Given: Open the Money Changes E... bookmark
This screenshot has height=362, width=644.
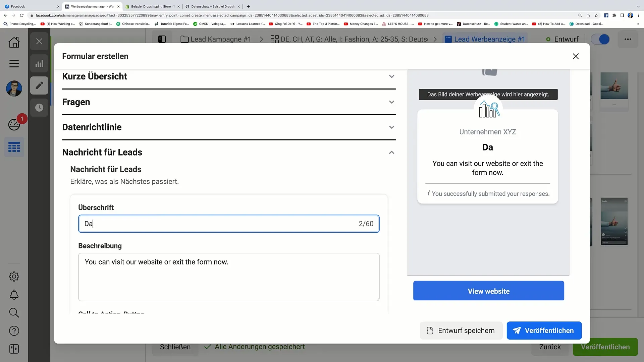Looking at the screenshot, I should (x=361, y=24).
